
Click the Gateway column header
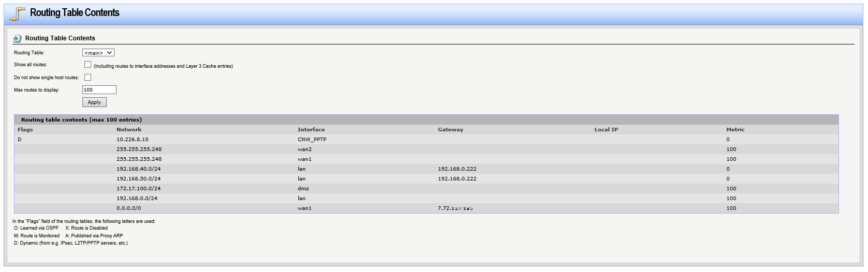pyautogui.click(x=451, y=130)
